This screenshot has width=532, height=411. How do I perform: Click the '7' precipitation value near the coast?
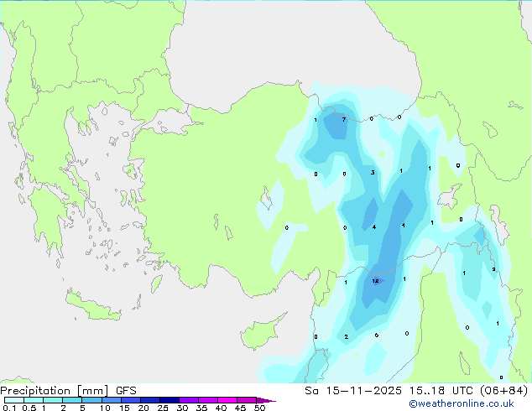[344, 120]
